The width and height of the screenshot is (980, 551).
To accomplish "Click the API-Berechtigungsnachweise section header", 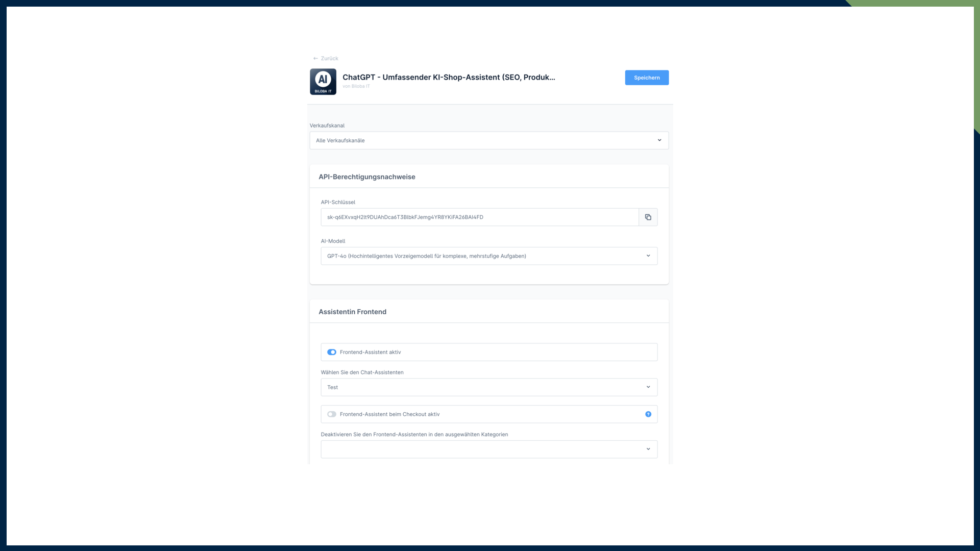I will [x=367, y=177].
